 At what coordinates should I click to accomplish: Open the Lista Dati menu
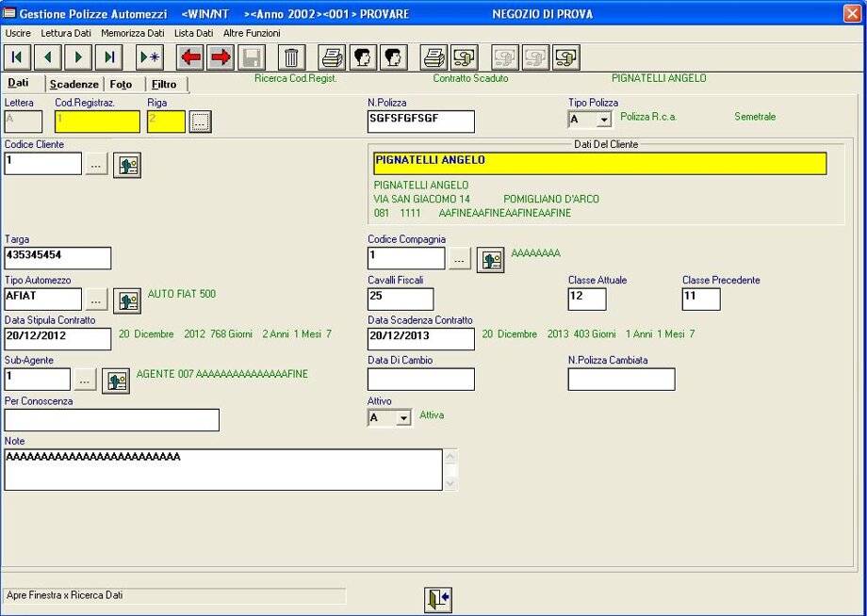click(x=193, y=33)
